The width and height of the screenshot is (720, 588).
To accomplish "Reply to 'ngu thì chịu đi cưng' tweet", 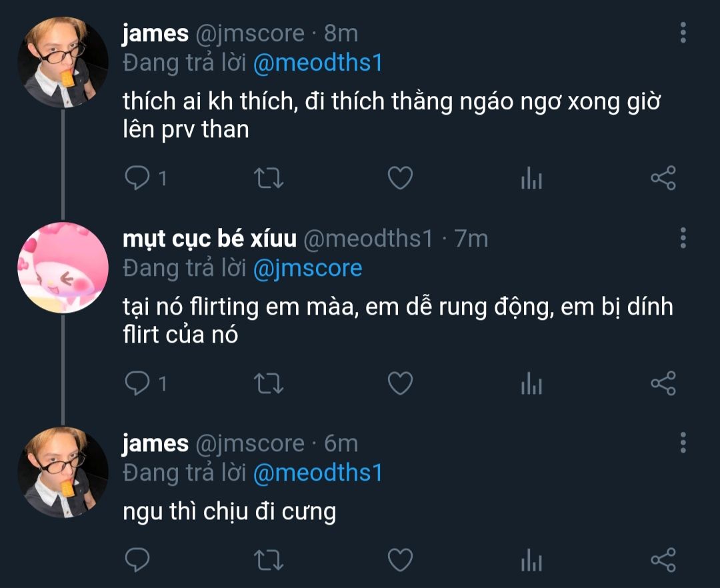I will [137, 560].
